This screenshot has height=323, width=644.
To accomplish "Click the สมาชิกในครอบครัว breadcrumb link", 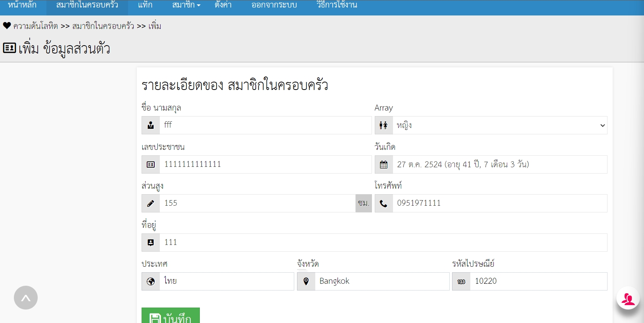I will pyautogui.click(x=103, y=26).
